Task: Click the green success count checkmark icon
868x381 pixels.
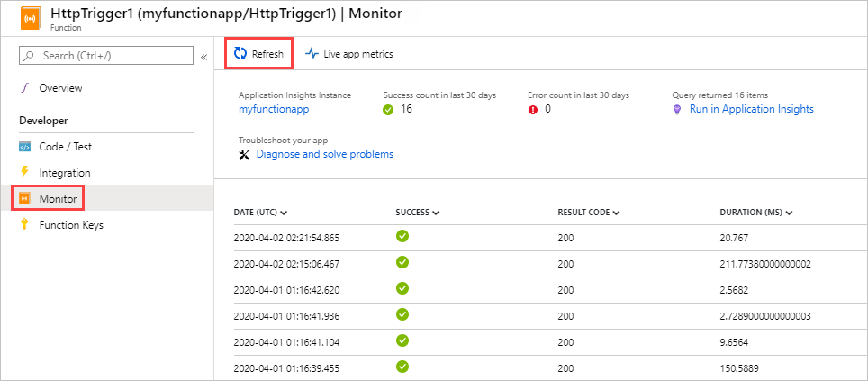Action: tap(388, 110)
